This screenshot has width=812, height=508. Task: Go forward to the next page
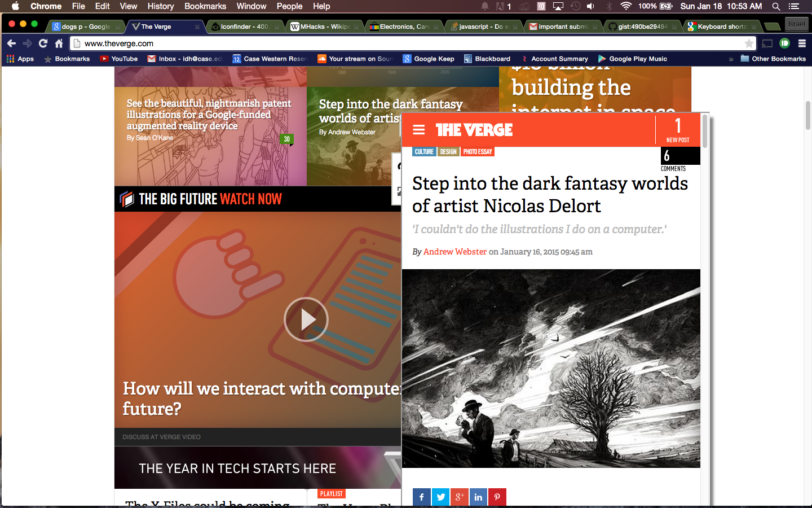click(x=27, y=43)
